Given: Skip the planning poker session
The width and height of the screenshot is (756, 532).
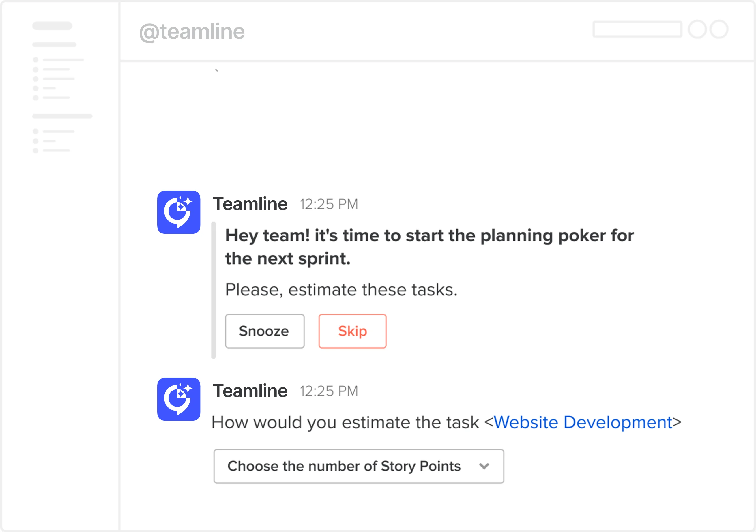Looking at the screenshot, I should [x=352, y=331].
